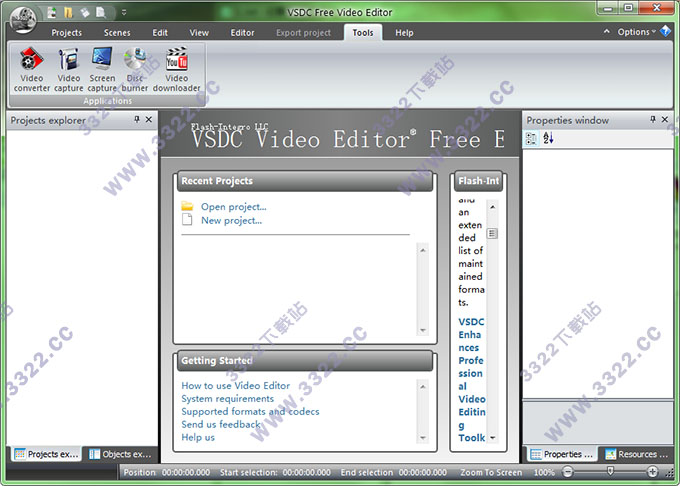Click the yellow bookmark quick access icon

pyautogui.click(x=68, y=13)
